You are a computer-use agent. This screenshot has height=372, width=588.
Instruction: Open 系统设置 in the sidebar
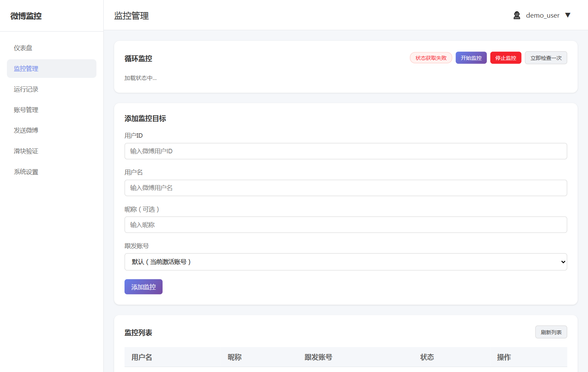[x=52, y=172]
